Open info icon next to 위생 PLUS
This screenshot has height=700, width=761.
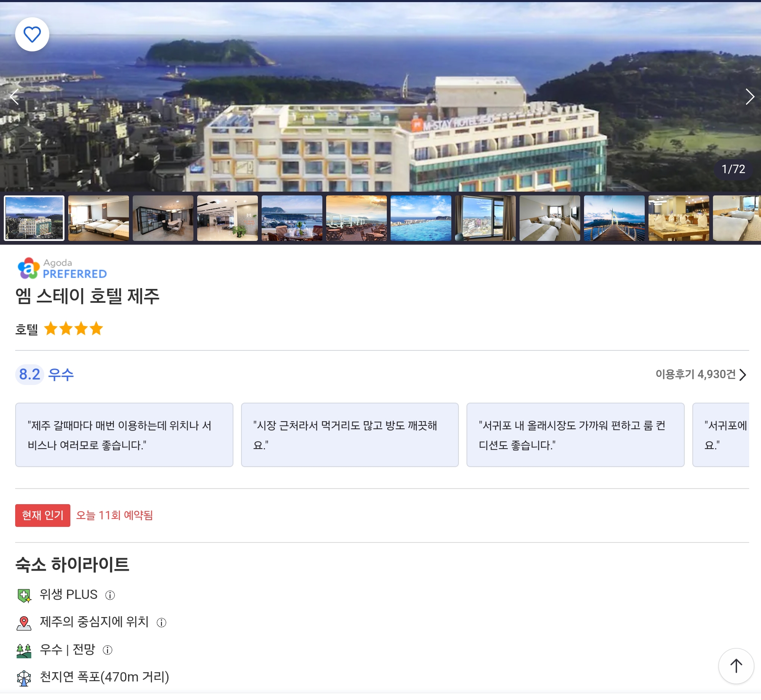coord(110,595)
